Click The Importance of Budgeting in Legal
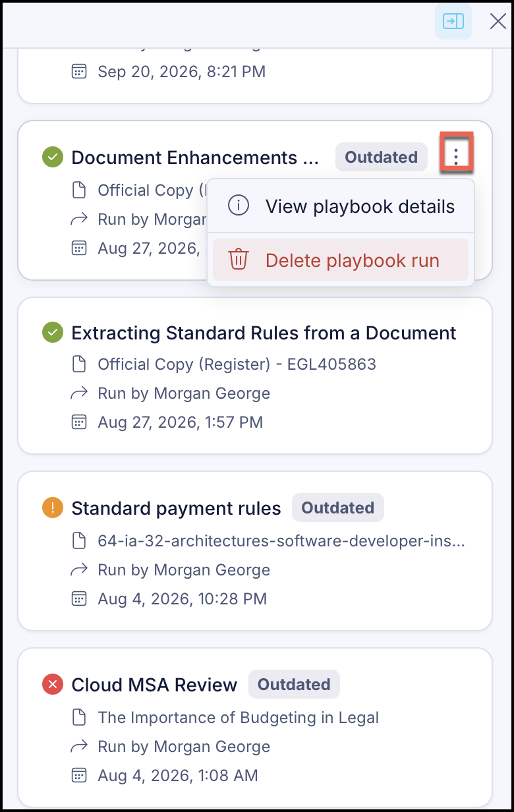This screenshot has width=514, height=812. tap(238, 717)
